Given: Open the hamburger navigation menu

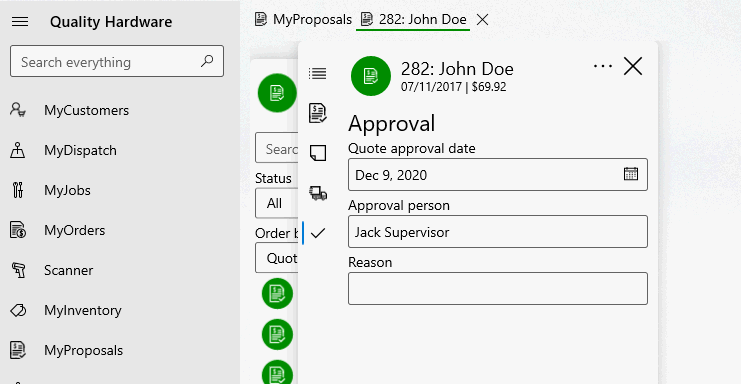Looking at the screenshot, I should pos(20,22).
